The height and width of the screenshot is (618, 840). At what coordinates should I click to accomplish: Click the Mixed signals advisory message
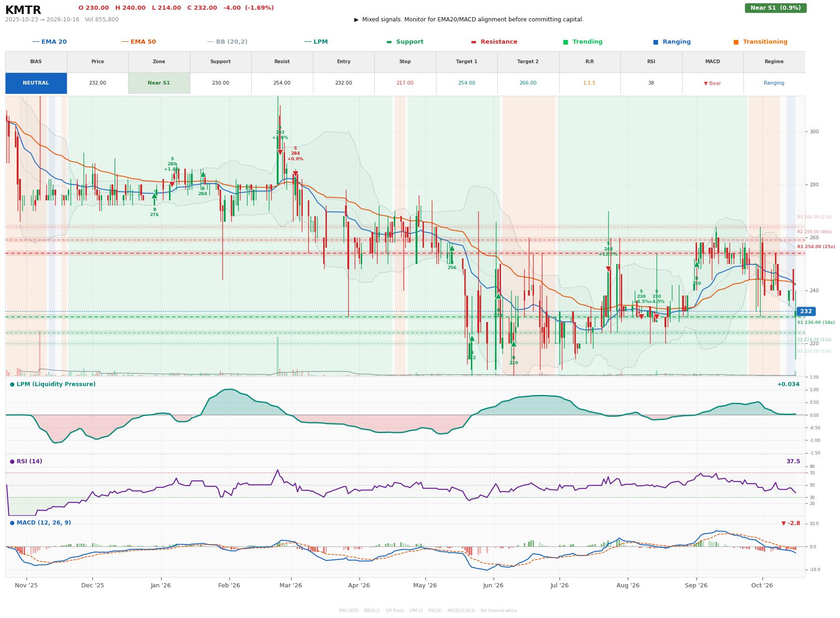pyautogui.click(x=469, y=20)
